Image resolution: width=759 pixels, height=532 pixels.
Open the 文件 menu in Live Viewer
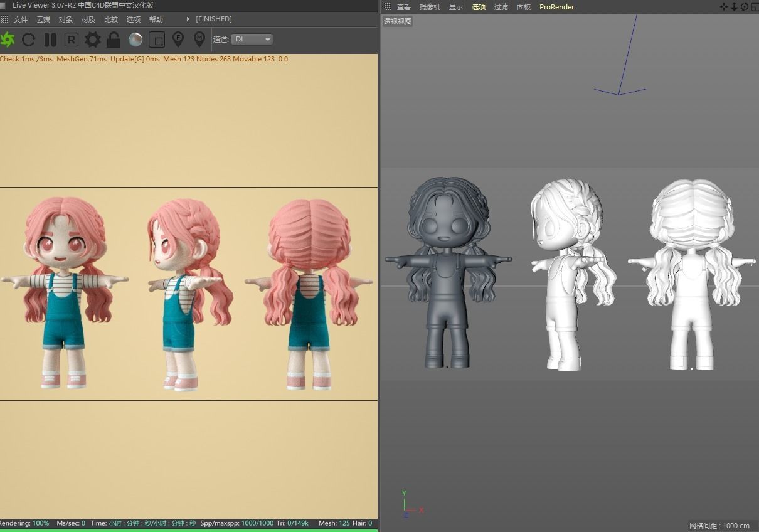pyautogui.click(x=21, y=19)
